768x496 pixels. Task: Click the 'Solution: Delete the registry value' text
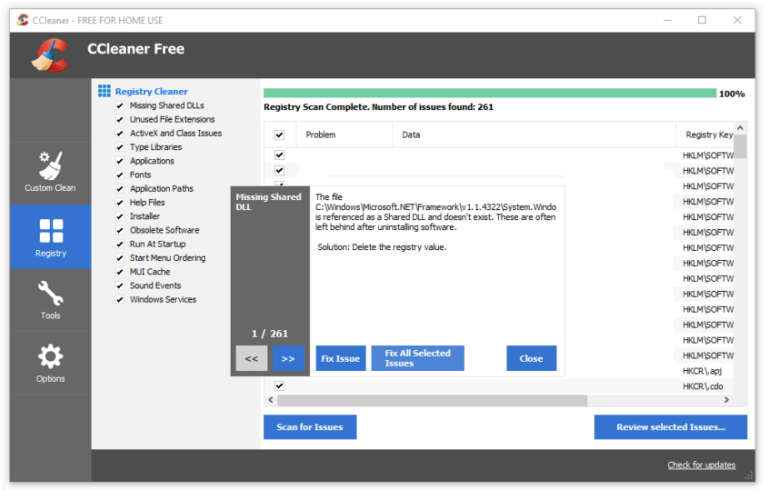tap(382, 247)
